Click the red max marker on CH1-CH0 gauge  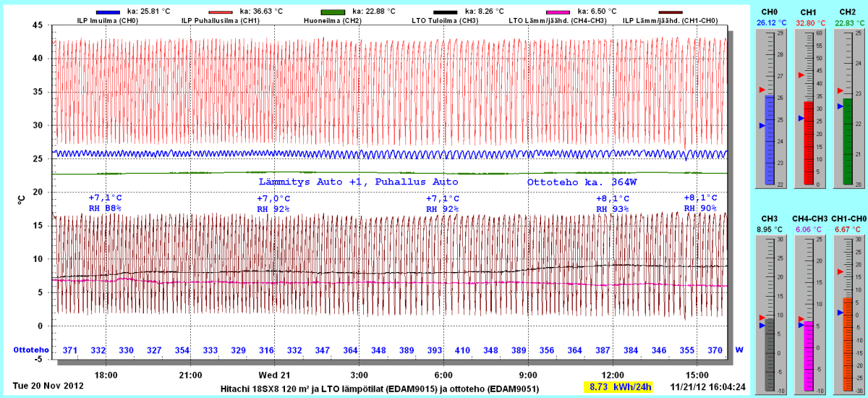839,271
